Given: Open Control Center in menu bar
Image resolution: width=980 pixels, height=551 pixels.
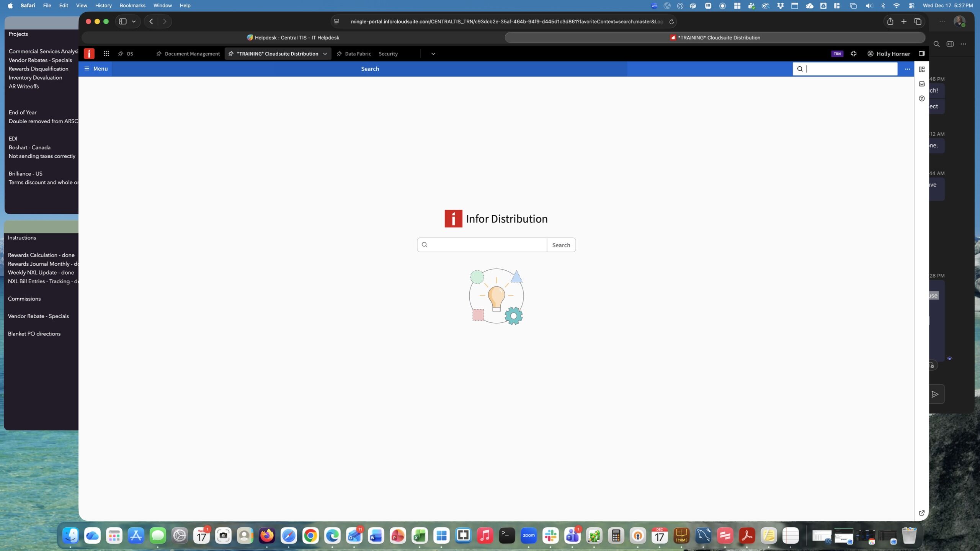Looking at the screenshot, I should coord(911,5).
